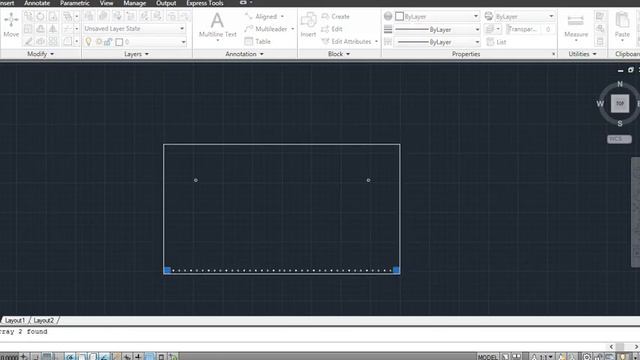The width and height of the screenshot is (640, 360).
Task: Insert a Table annotation
Action: (258, 42)
